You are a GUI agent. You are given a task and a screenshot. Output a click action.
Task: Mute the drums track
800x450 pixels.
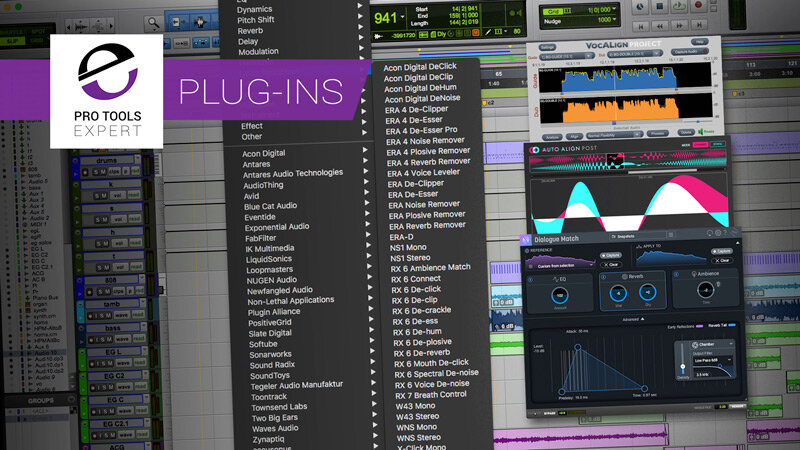(x=104, y=171)
